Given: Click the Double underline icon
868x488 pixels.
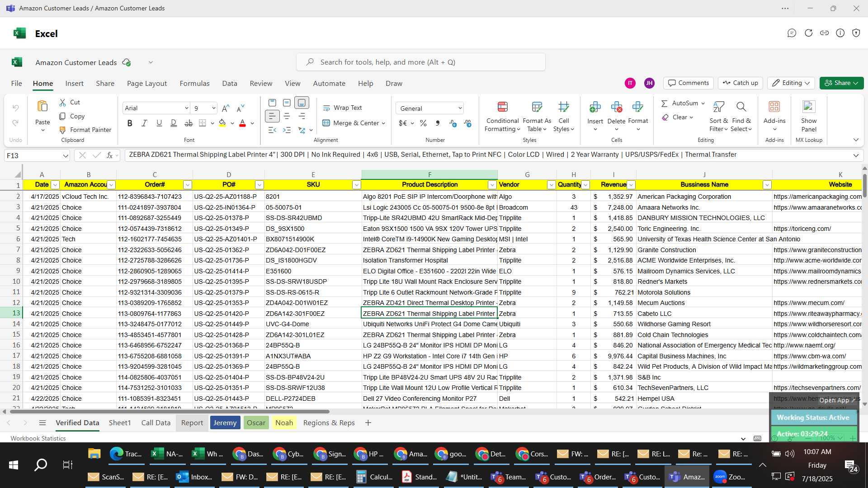Looking at the screenshot, I should [x=174, y=123].
